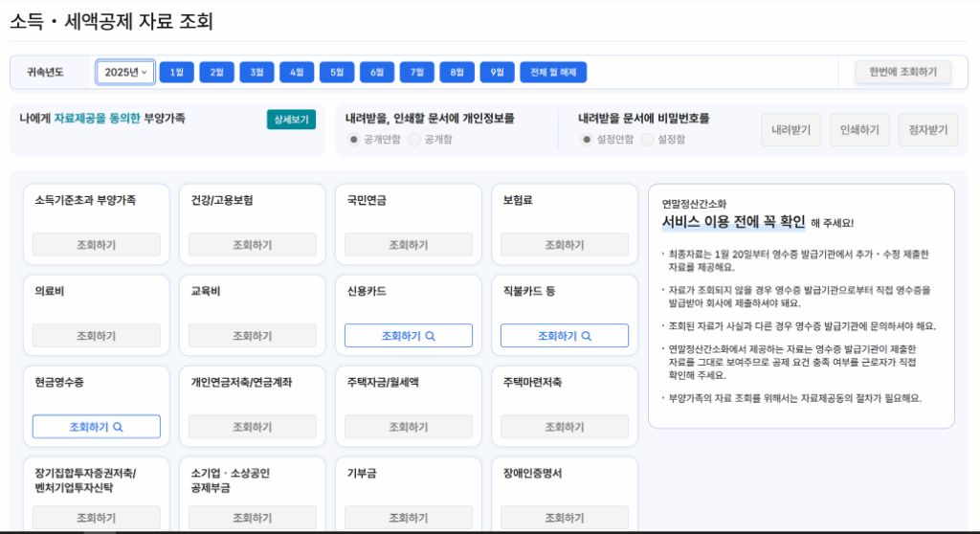Click 조회하기 under 국민연금
Screen dimensions: 980x534
point(409,245)
